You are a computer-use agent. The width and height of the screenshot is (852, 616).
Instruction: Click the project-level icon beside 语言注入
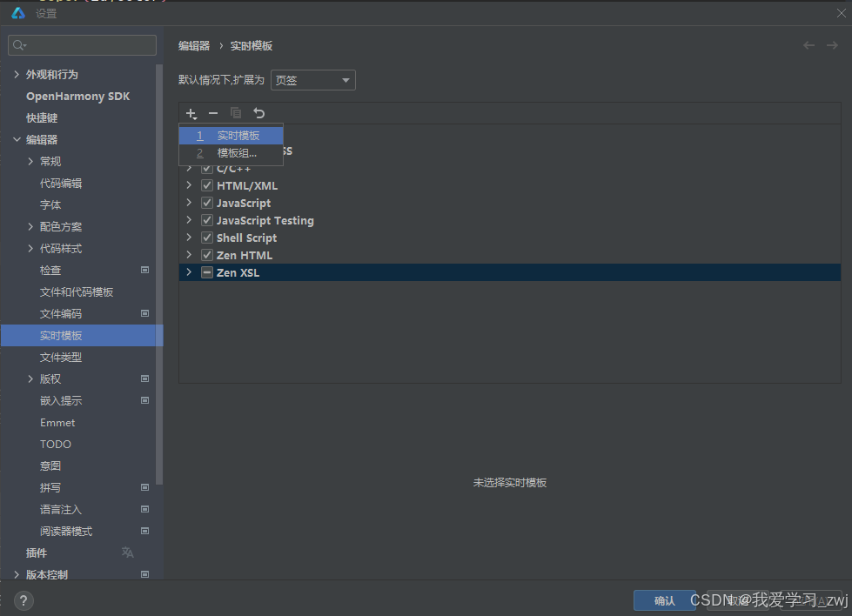[x=145, y=509]
